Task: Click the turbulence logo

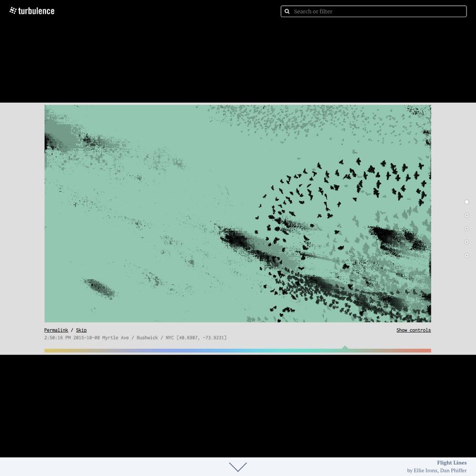Action: (32, 11)
